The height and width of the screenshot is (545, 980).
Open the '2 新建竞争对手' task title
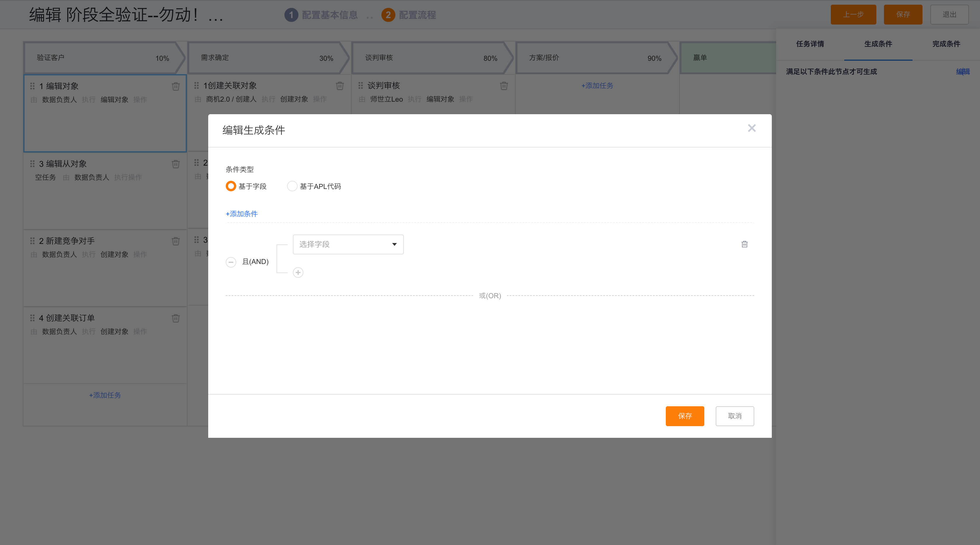click(x=67, y=241)
